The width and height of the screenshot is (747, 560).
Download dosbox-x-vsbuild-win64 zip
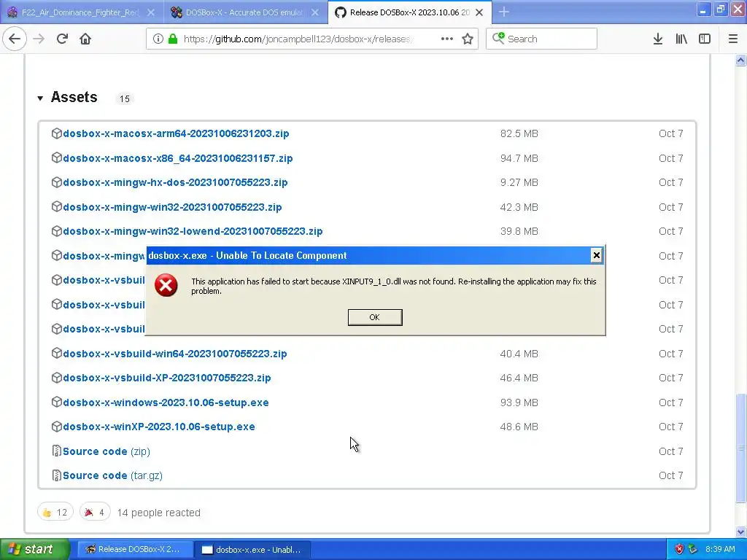[x=175, y=354]
